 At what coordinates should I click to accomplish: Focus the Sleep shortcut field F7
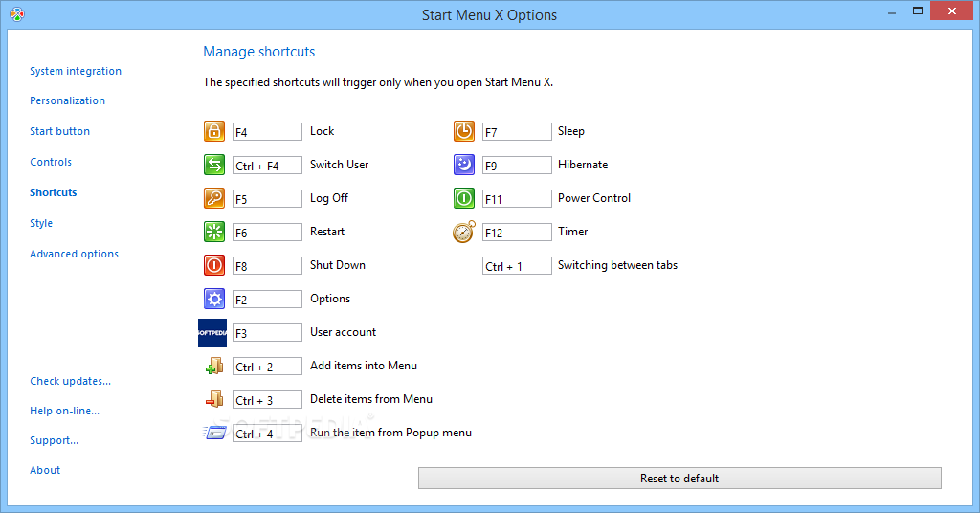(x=517, y=132)
